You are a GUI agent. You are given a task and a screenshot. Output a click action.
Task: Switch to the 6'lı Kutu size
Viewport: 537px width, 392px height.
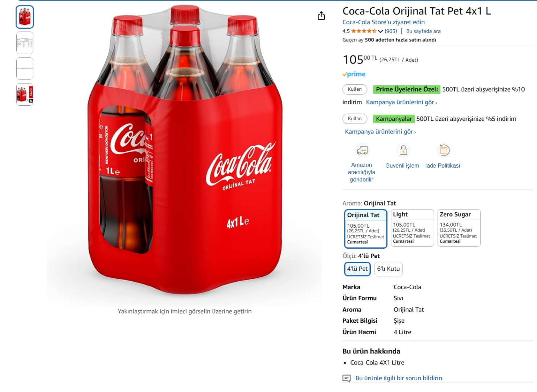tap(388, 269)
